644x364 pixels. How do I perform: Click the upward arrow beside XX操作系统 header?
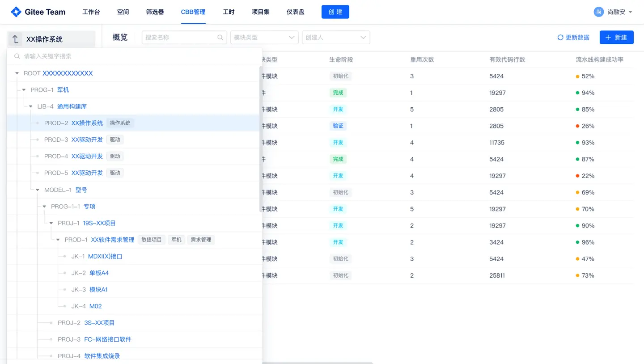tap(15, 39)
